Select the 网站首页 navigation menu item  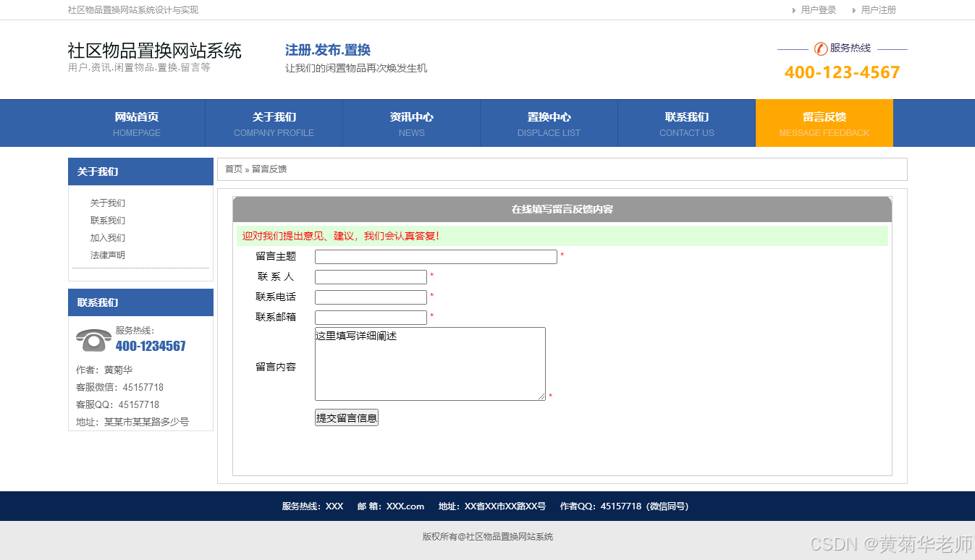point(136,123)
